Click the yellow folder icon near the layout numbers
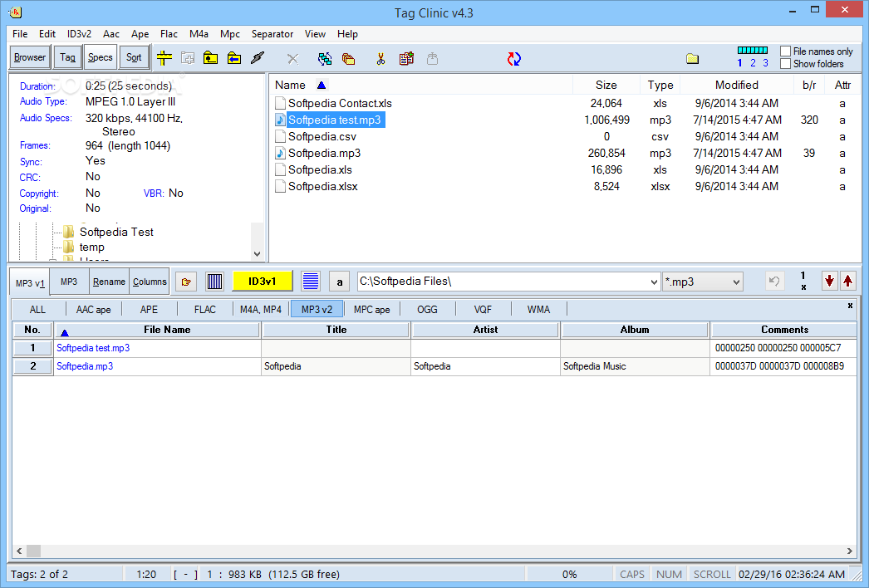 coord(692,58)
